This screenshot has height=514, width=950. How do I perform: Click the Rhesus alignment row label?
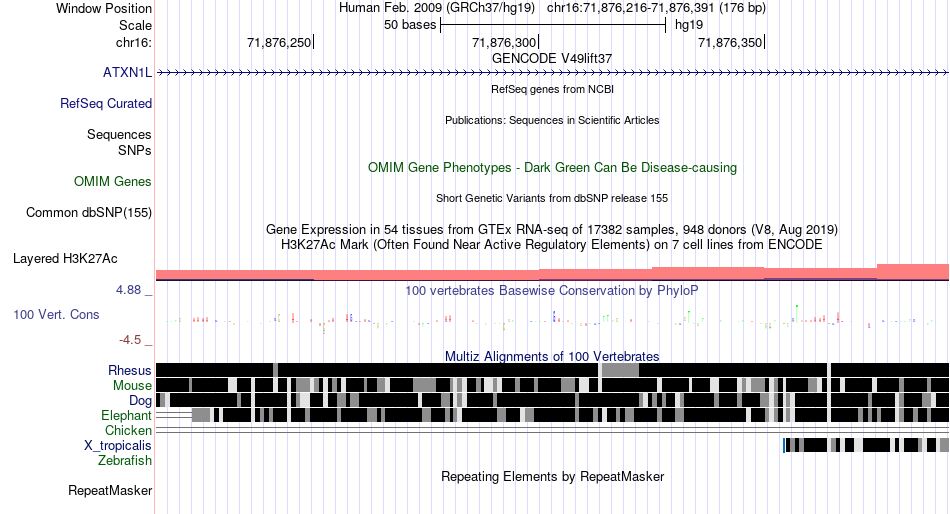click(130, 370)
